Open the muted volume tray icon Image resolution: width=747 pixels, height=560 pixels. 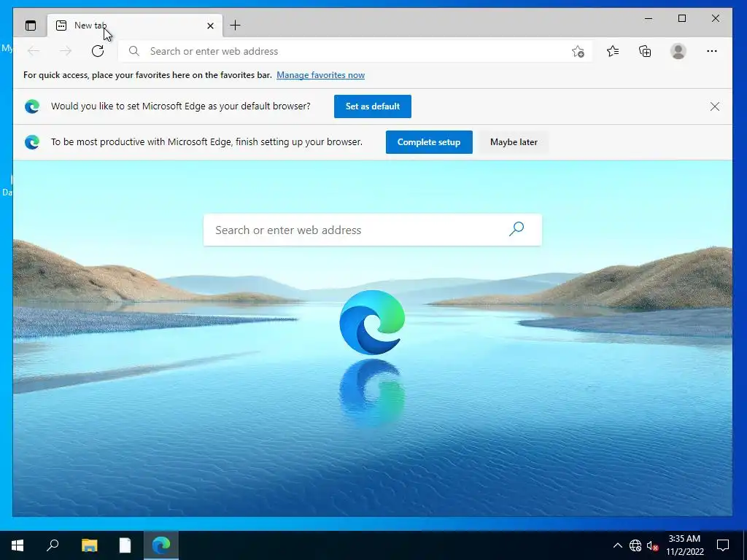point(652,545)
